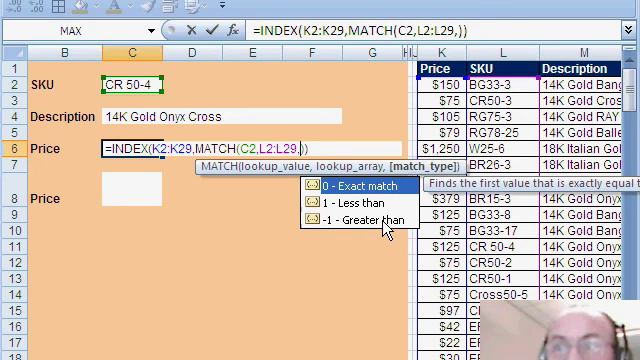Click icon beside 1 - Less than
Viewport: 640px width, 360px height.
tap(312, 202)
